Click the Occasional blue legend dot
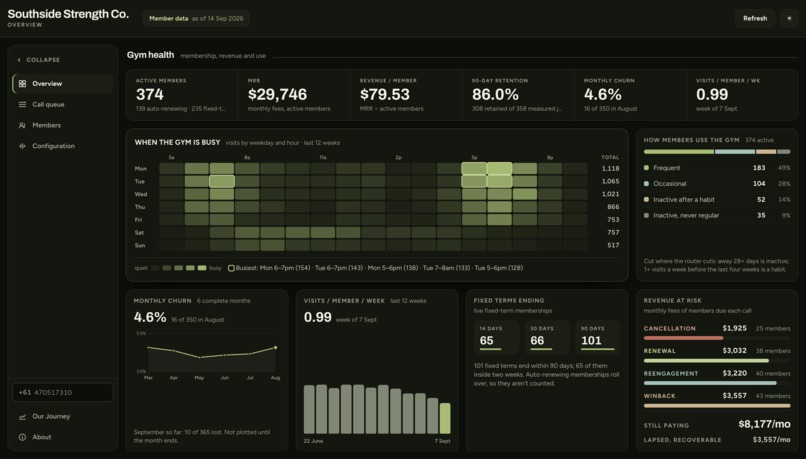Viewport: 806px width, 459px height. click(x=646, y=184)
